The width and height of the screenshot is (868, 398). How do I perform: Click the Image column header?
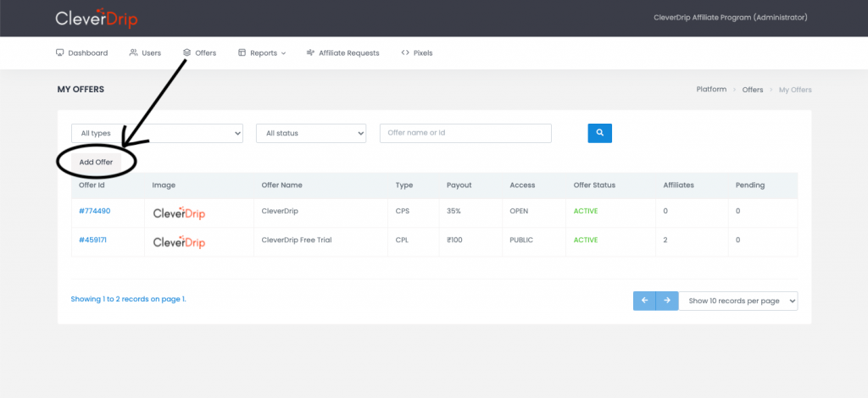[164, 185]
